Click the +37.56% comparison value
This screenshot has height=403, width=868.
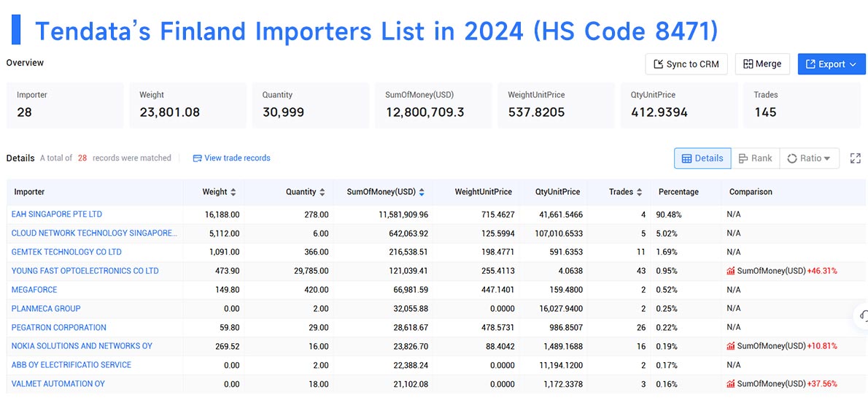pyautogui.click(x=822, y=383)
